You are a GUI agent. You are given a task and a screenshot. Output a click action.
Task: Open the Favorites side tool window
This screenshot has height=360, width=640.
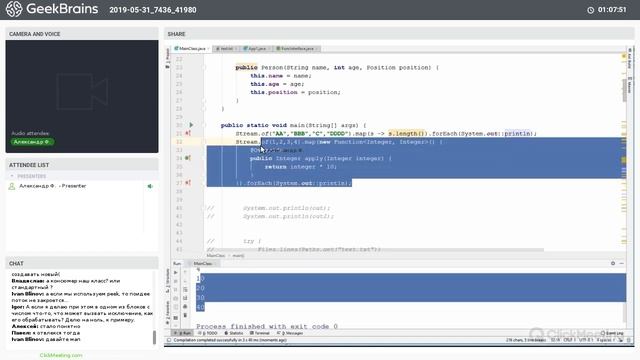pos(167,312)
